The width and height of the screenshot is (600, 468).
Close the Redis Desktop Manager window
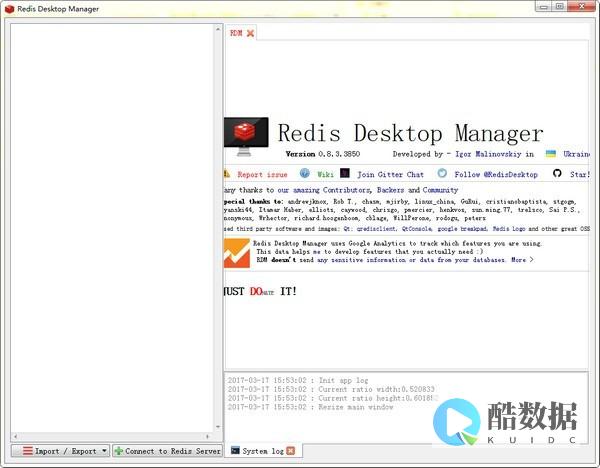pyautogui.click(x=582, y=7)
